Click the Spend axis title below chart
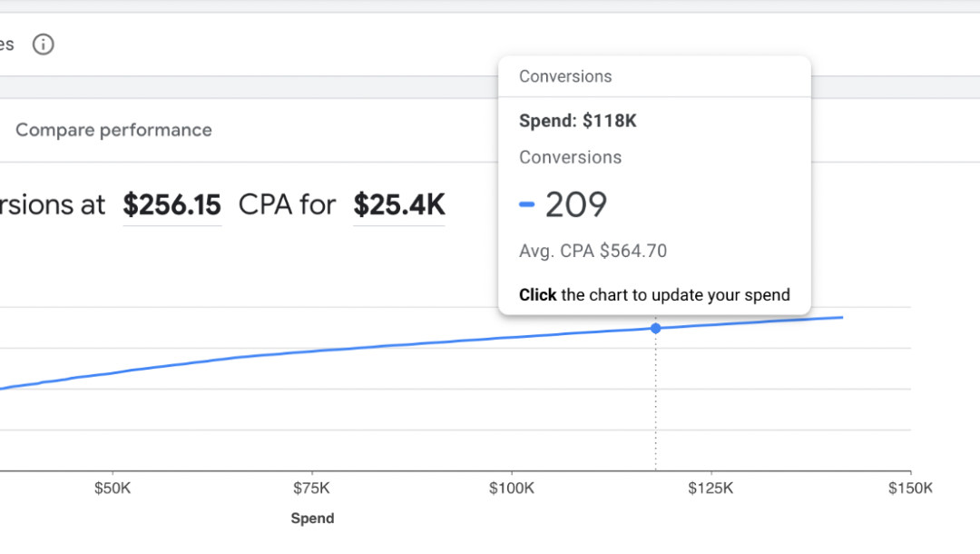Screen dimensions: 980x554 coord(312,519)
